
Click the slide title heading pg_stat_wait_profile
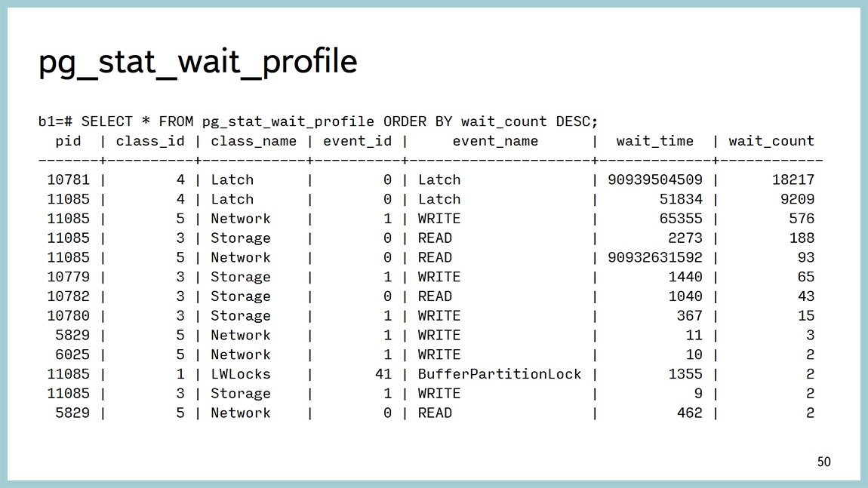click(x=198, y=63)
